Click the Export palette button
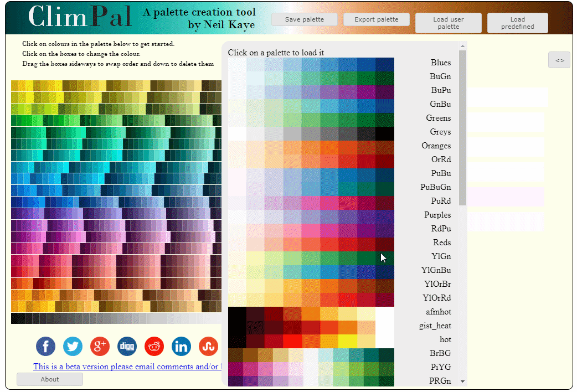This screenshot has width=577, height=392. [376, 19]
